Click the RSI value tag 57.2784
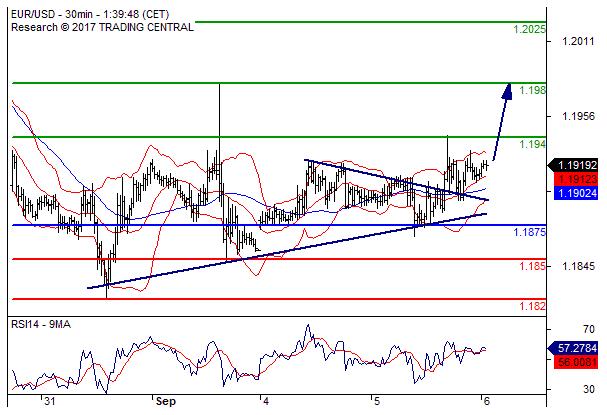The height and width of the screenshot is (415, 607). click(x=573, y=348)
